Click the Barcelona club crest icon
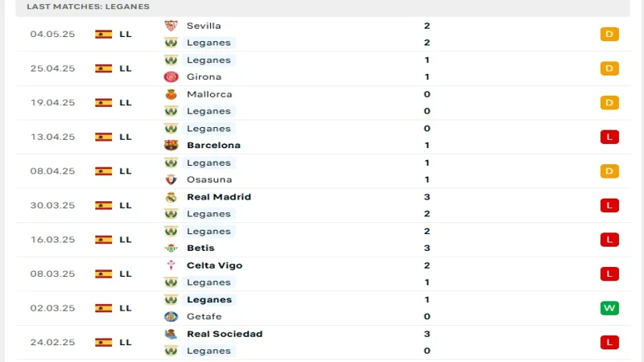This screenshot has height=362, width=644. pos(171,146)
